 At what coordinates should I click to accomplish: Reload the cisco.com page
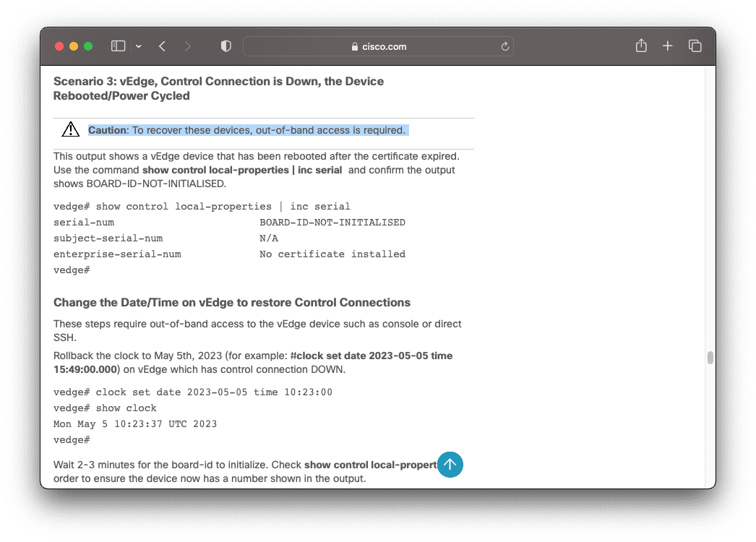[x=505, y=46]
